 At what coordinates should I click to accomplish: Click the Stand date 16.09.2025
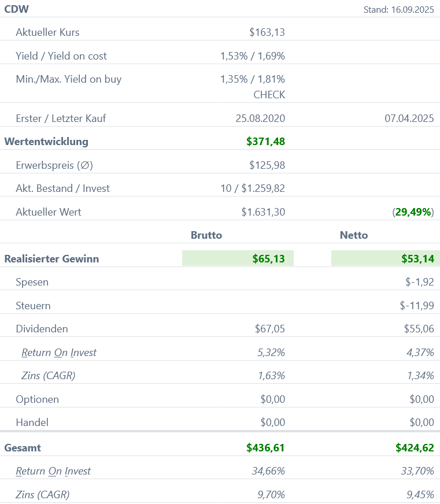pos(398,9)
